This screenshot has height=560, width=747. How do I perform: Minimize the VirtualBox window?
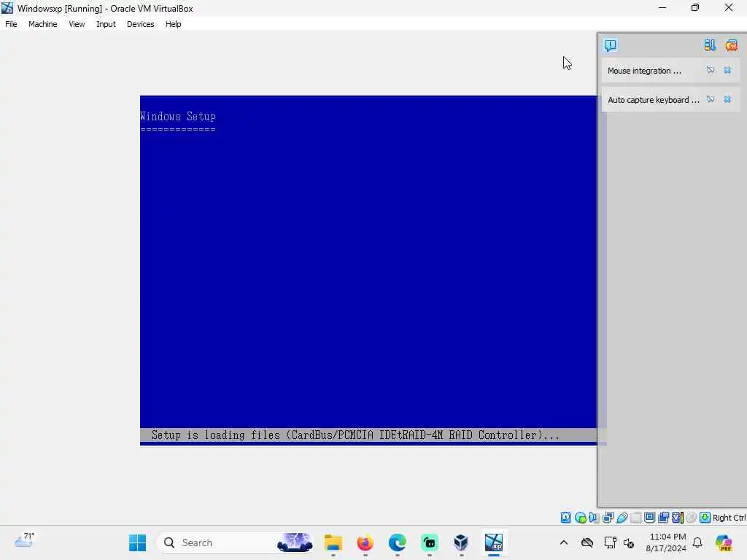(662, 8)
